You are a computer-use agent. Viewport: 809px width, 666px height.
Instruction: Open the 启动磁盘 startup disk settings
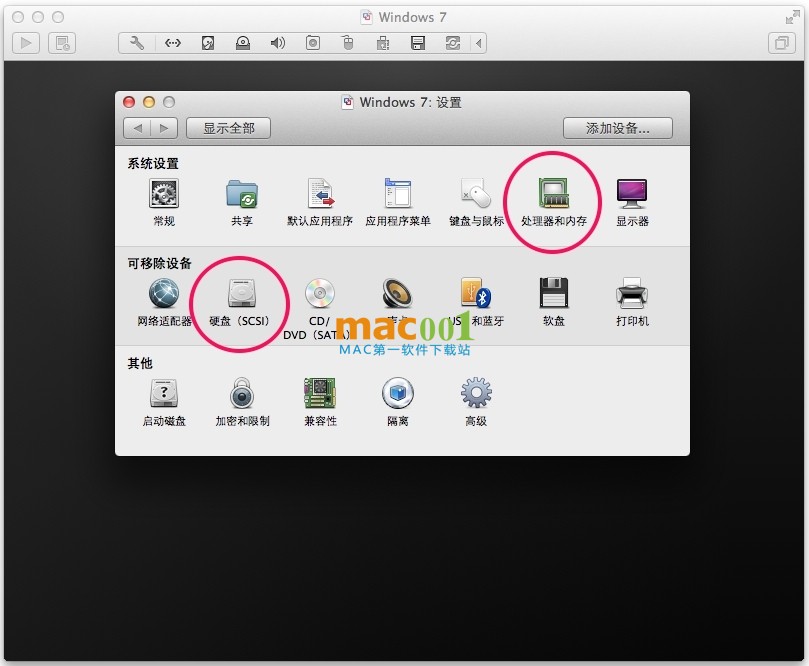(164, 402)
